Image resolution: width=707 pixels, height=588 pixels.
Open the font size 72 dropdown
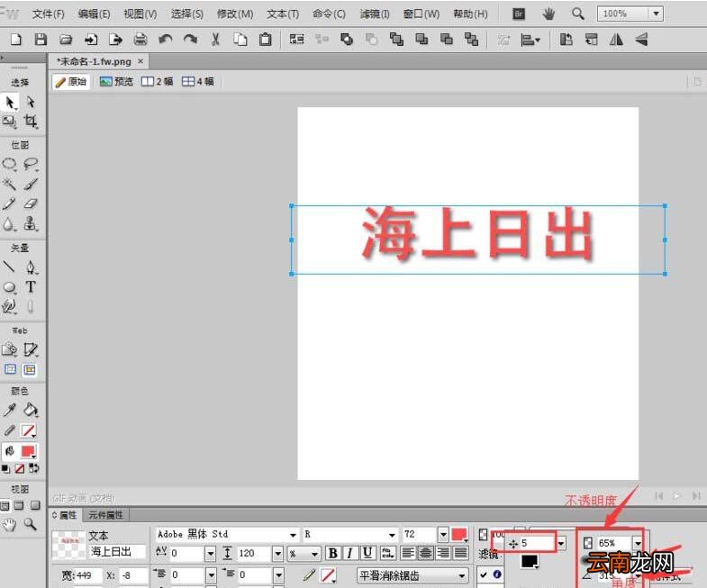[443, 535]
